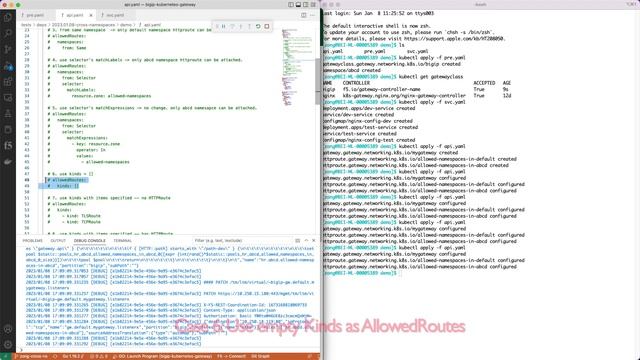Open the Extensions view
Viewport: 640px width, 360px height.
[x=8, y=82]
